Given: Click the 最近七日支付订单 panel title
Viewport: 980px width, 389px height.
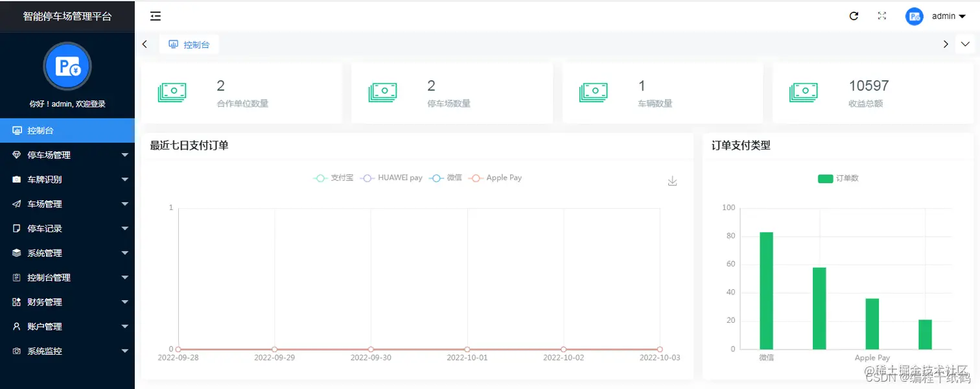Looking at the screenshot, I should (189, 145).
